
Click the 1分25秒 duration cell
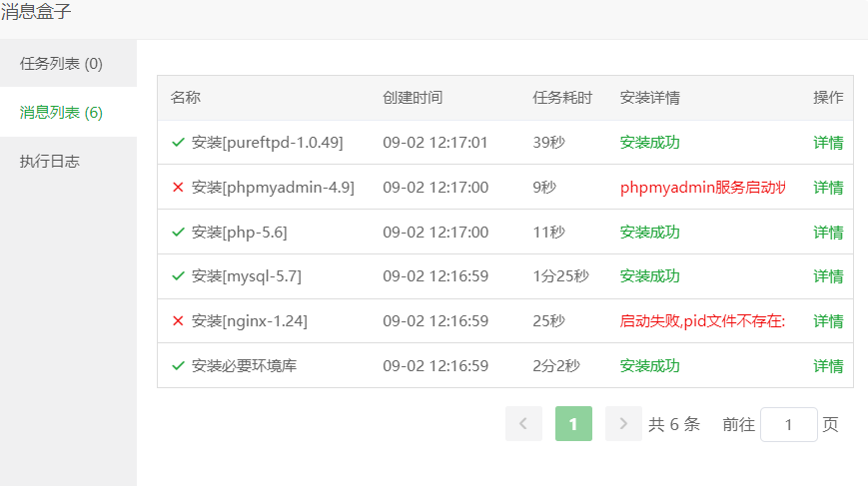coord(560,275)
